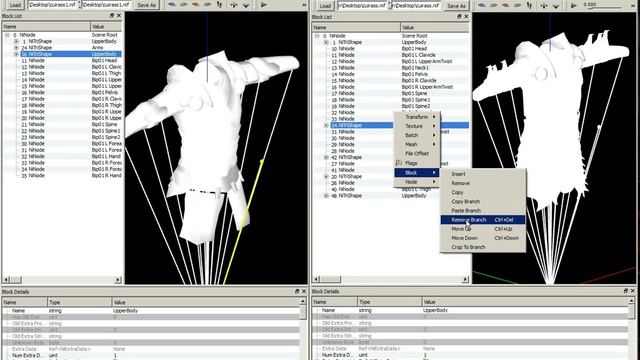The width and height of the screenshot is (640, 360).
Task: Click Load button in right window
Action: click(325, 6)
